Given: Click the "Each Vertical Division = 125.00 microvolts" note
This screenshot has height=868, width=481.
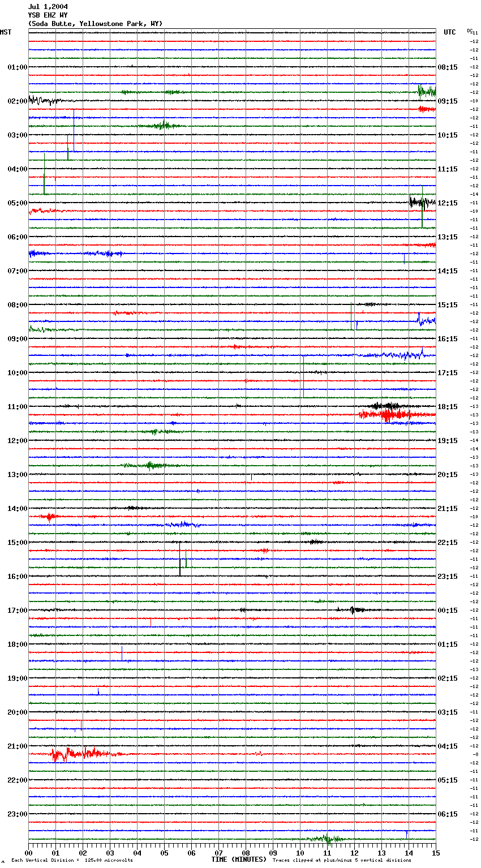Looking at the screenshot, I should point(72,861).
